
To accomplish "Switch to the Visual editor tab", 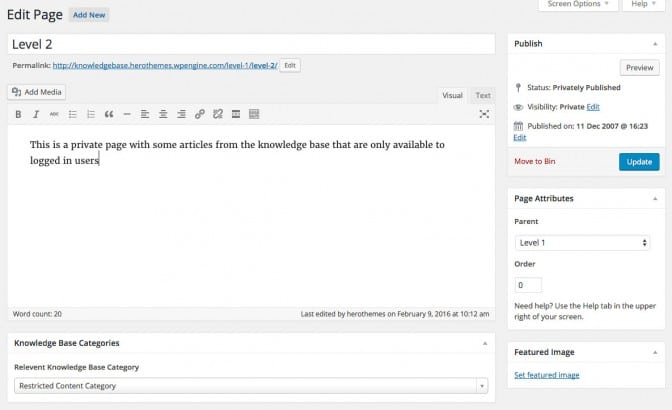I will coord(452,95).
